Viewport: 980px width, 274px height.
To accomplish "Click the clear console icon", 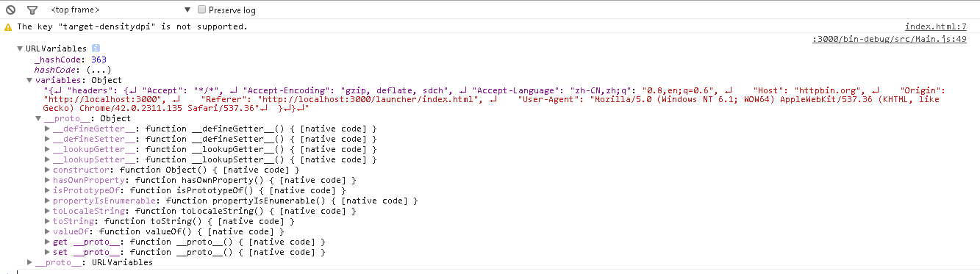I will coord(10,10).
